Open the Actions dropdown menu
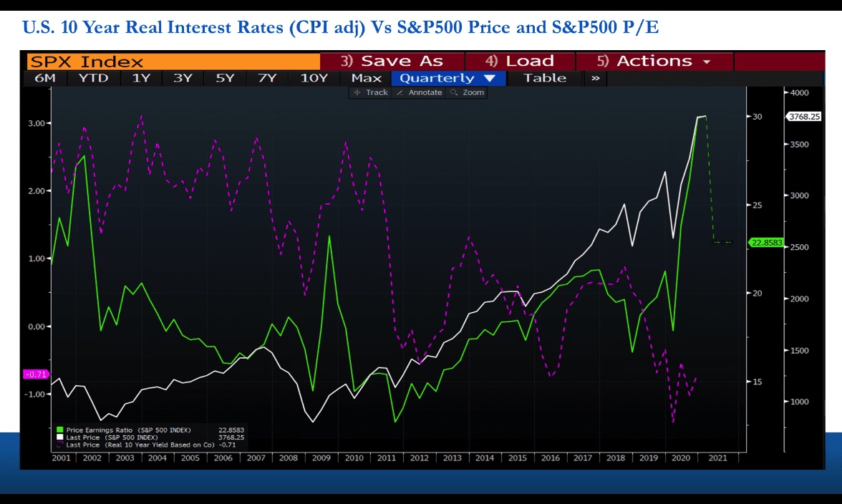This screenshot has height=504, width=842. point(654,61)
